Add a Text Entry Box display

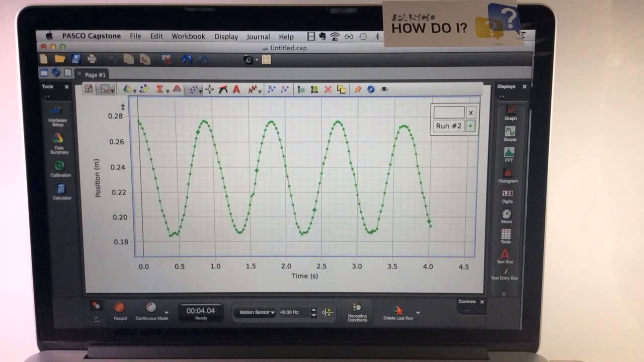pyautogui.click(x=505, y=274)
